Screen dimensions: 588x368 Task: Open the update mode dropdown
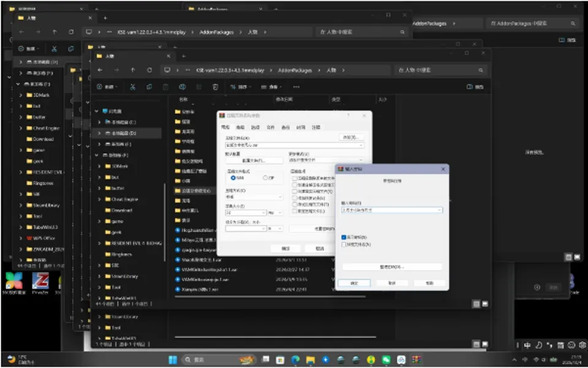coord(361,160)
